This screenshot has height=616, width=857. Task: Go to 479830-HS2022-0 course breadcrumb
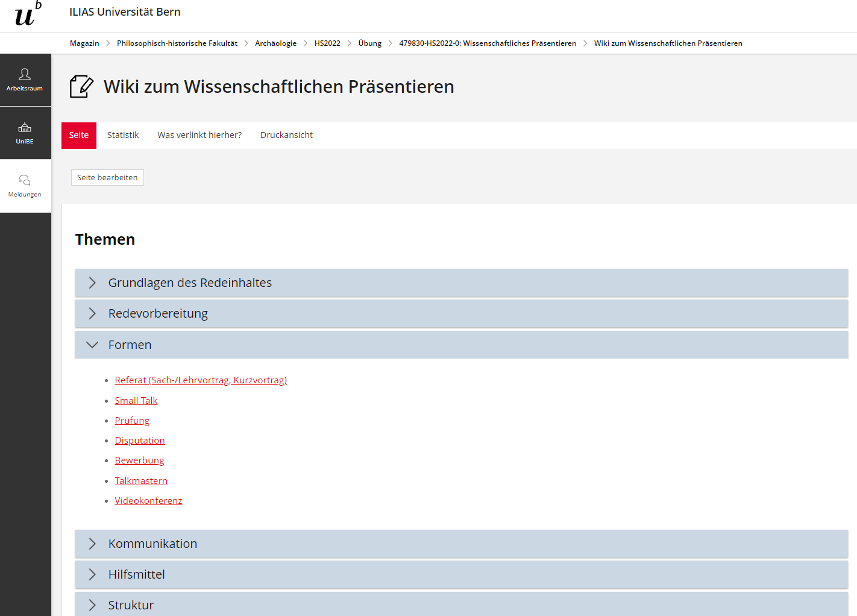coord(488,43)
